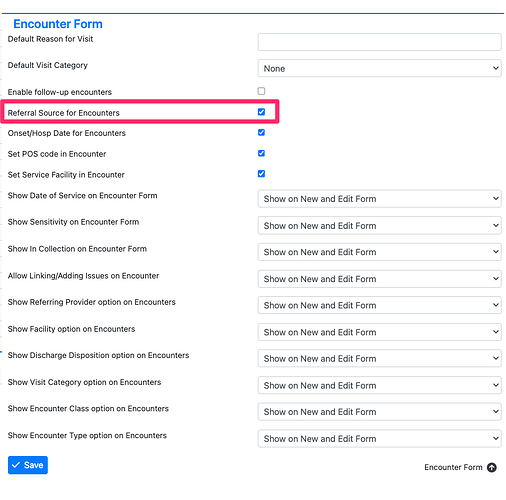506x500 pixels.
Task: Expand Allow Linking/Adding Issues dropdown
Action: [379, 279]
